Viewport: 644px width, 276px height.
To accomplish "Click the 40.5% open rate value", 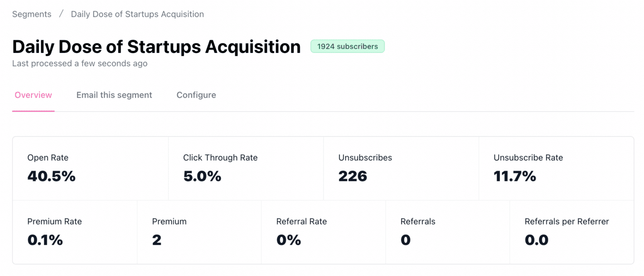I will (x=51, y=176).
